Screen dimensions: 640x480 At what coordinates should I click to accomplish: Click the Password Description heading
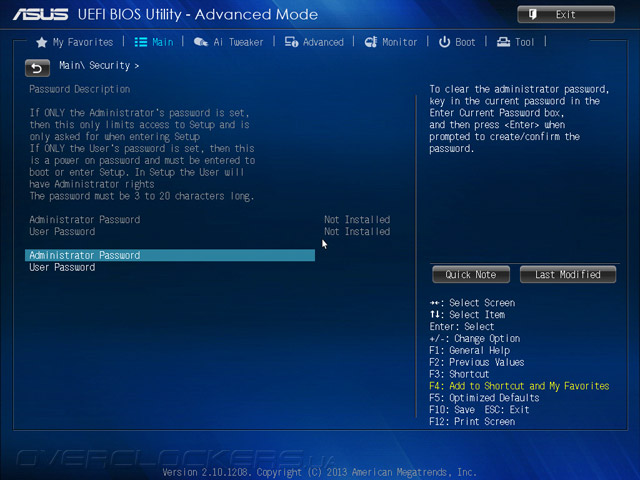(80, 89)
